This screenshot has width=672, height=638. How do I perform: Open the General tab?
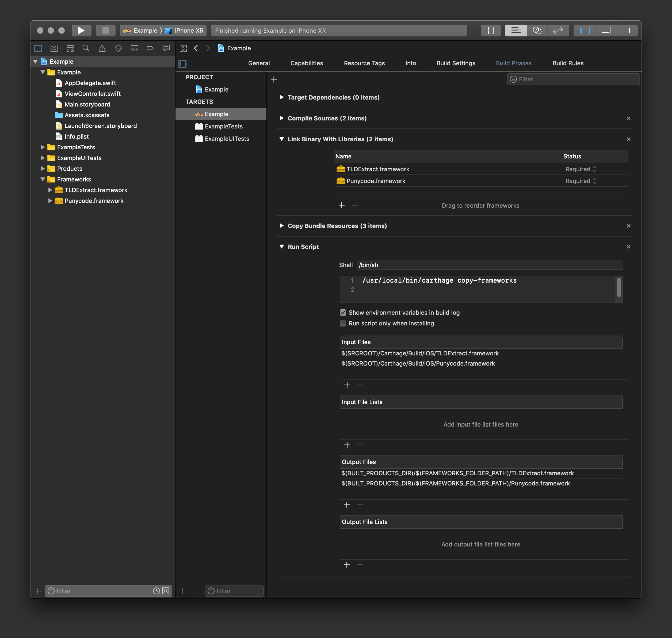[x=259, y=63]
